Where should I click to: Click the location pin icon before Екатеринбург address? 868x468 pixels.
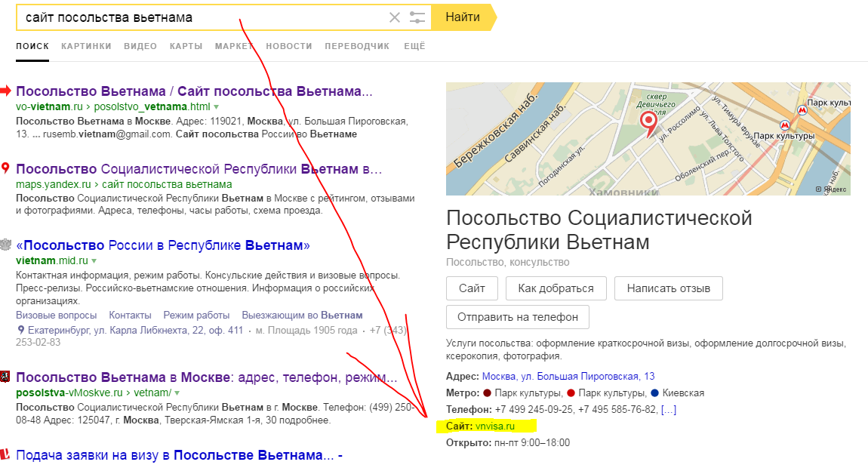[21, 330]
